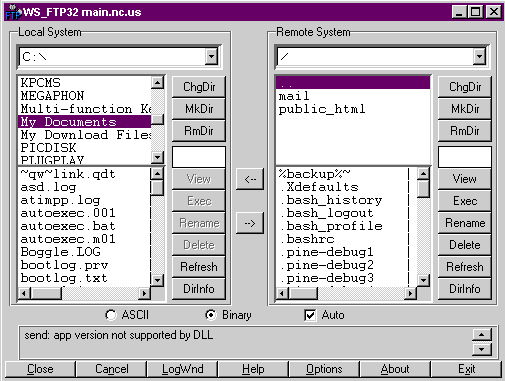Click the right-arrow upload transfer button
This screenshot has height=381, width=505.
(x=250, y=223)
